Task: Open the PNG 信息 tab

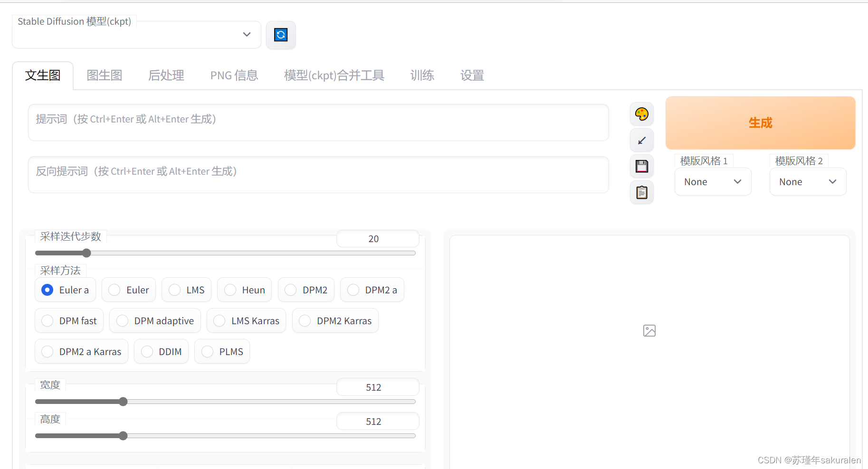Action: pos(234,75)
